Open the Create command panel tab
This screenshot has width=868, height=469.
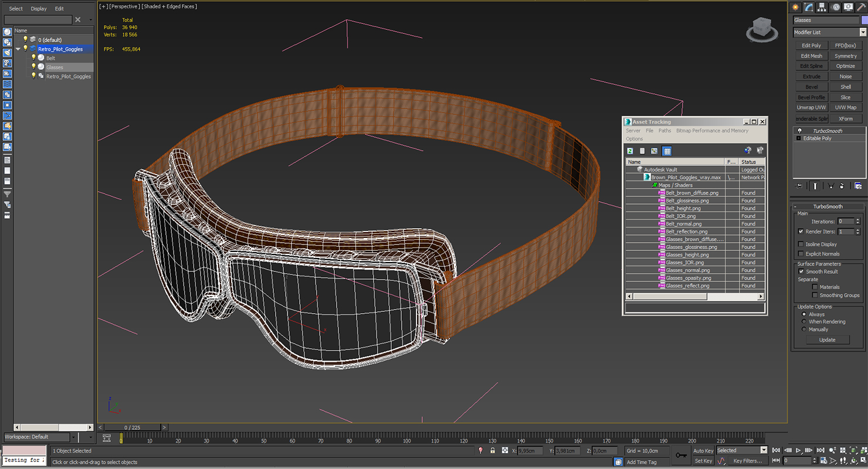[x=796, y=7]
